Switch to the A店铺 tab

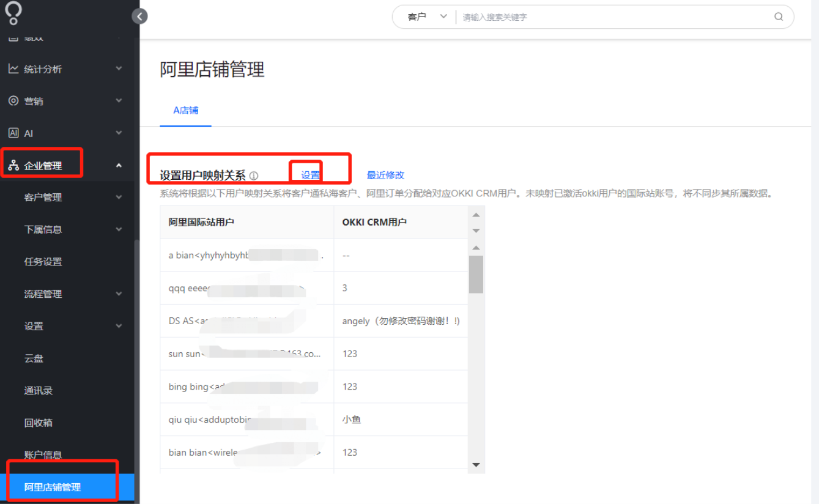coord(186,111)
